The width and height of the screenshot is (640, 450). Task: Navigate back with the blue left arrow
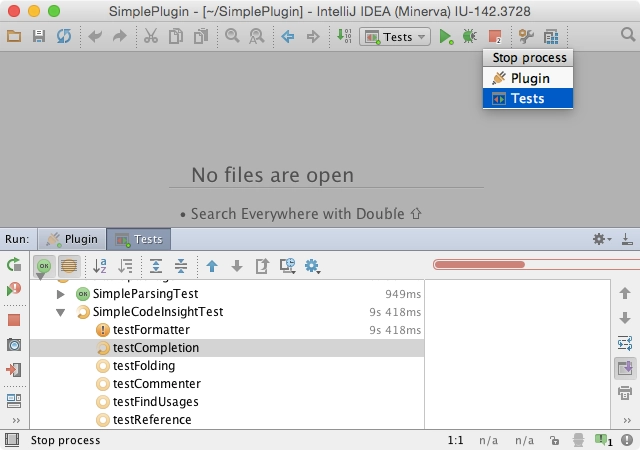[288, 36]
